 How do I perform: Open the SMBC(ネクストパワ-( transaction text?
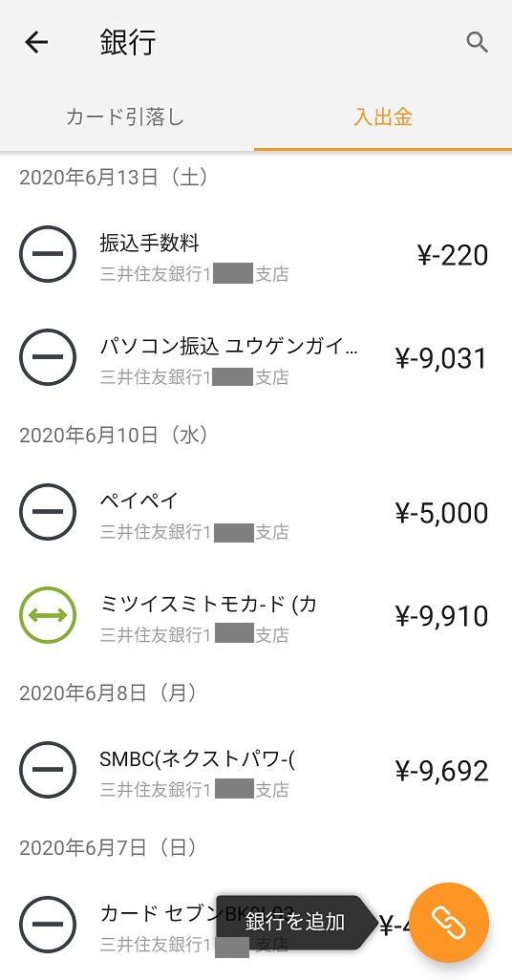198,758
